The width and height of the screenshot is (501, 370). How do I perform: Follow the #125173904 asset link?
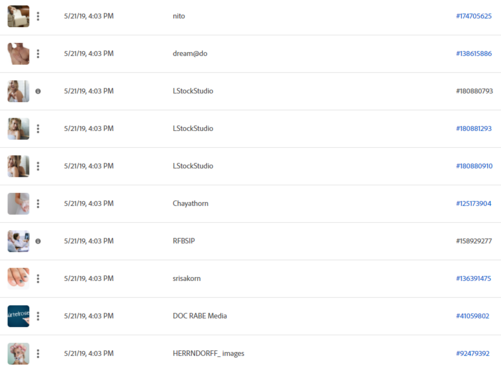click(473, 204)
